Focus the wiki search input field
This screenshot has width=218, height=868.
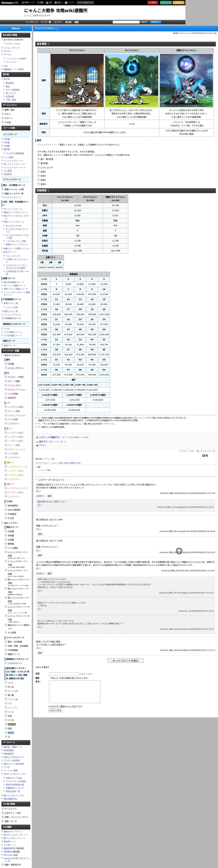pyautogui.click(x=126, y=22)
